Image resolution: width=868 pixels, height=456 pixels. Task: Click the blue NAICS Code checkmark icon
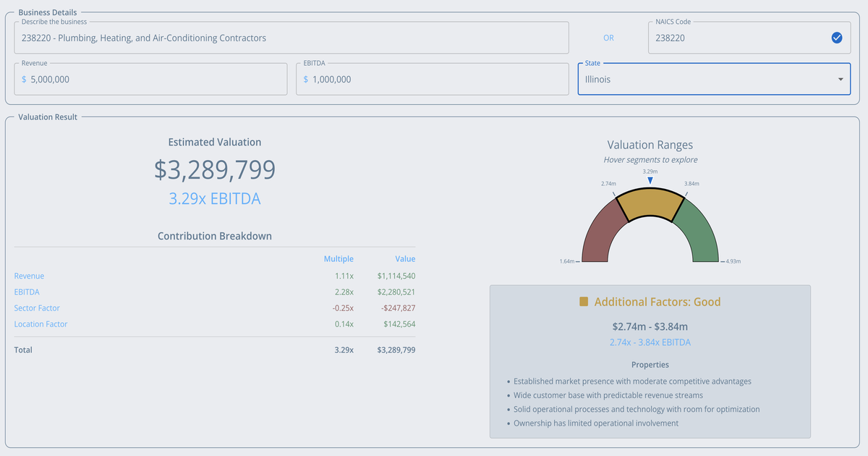pyautogui.click(x=837, y=38)
